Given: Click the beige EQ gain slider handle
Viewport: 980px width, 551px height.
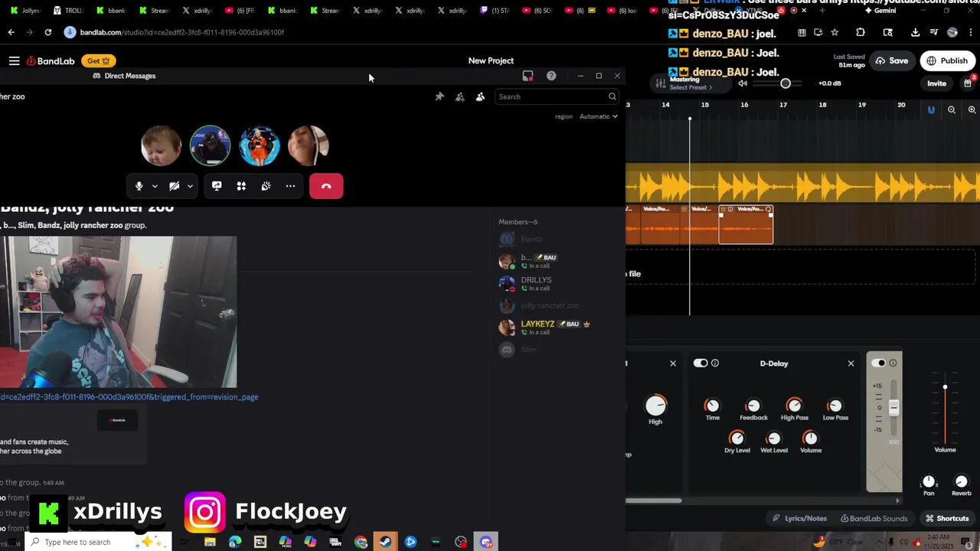Looking at the screenshot, I should (x=893, y=408).
